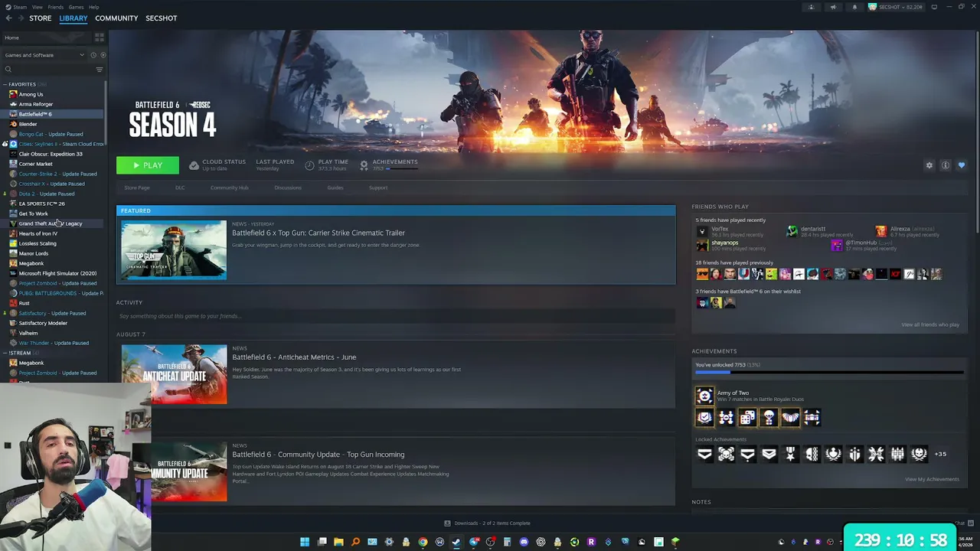Show the +35 more locked achievements
The width and height of the screenshot is (980, 551).
[939, 454]
